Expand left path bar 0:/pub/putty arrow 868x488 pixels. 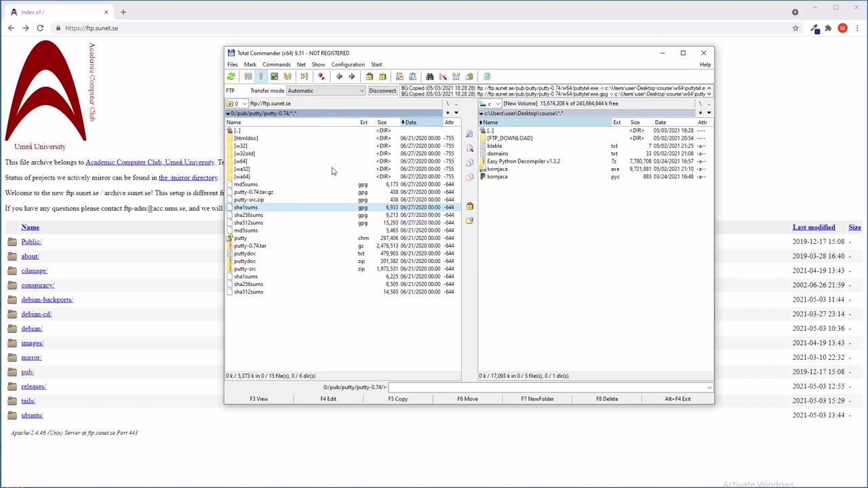(x=228, y=113)
